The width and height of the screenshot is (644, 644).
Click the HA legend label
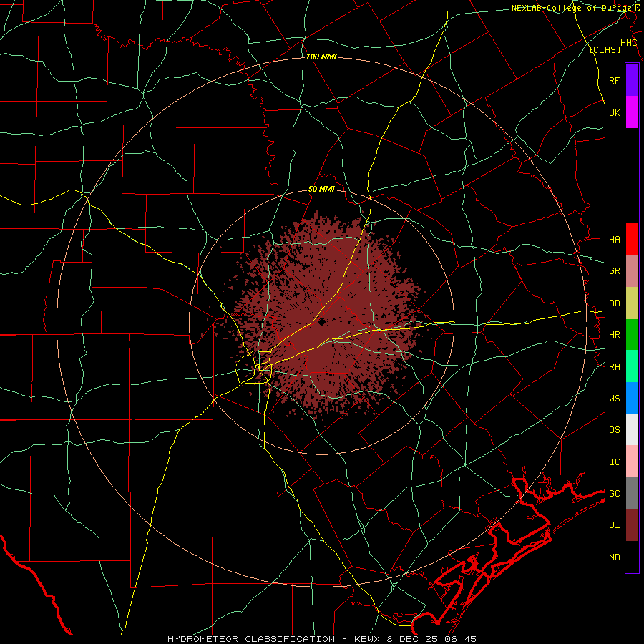614,240
